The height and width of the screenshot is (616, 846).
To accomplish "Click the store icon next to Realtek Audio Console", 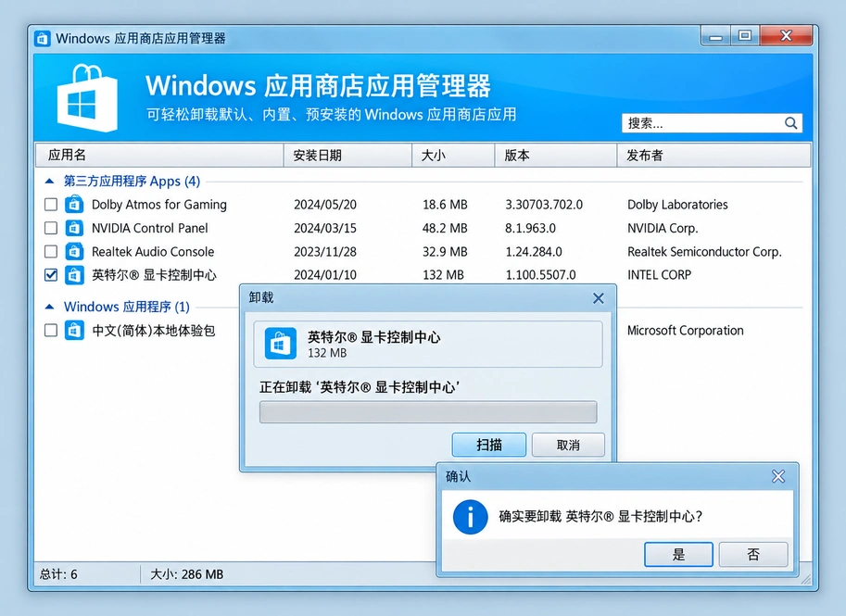I will [x=74, y=251].
